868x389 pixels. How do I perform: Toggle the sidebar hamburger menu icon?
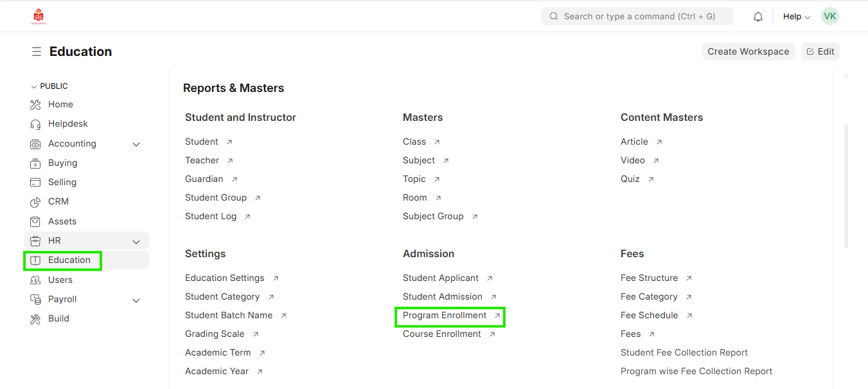click(37, 51)
